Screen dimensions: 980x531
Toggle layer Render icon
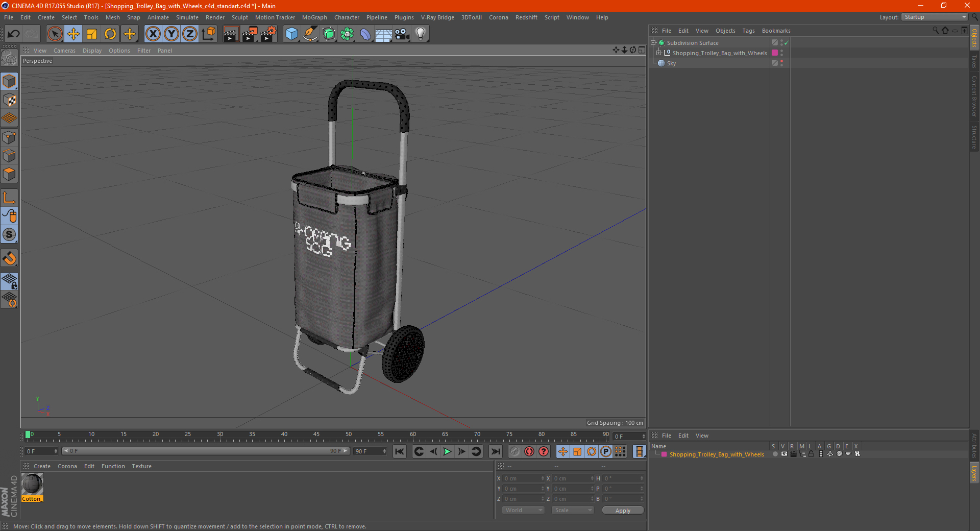point(793,454)
